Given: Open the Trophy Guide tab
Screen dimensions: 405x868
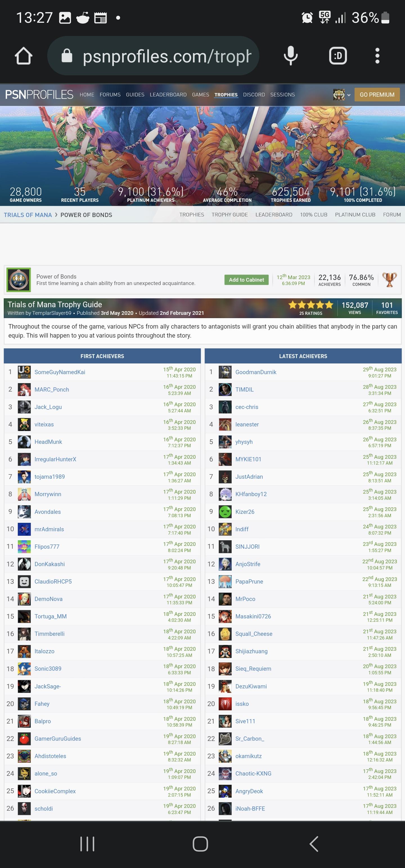Looking at the screenshot, I should [229, 215].
